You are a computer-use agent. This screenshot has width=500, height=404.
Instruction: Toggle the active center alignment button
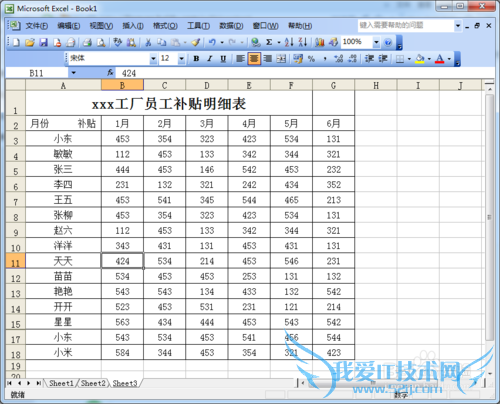click(254, 59)
